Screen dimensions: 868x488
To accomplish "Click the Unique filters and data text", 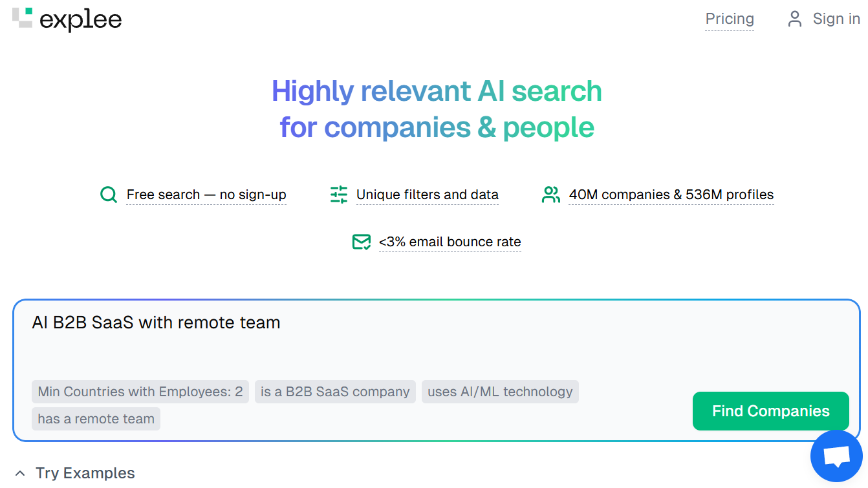I will tap(428, 195).
